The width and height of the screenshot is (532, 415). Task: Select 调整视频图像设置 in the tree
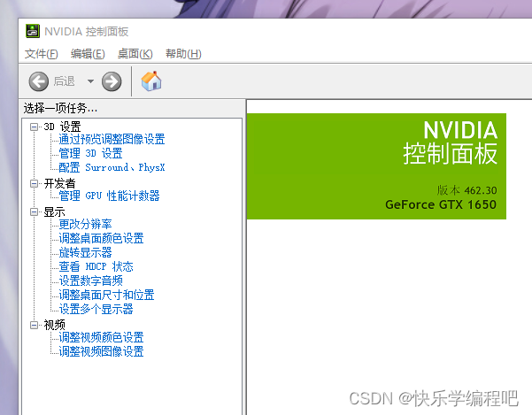[101, 351]
